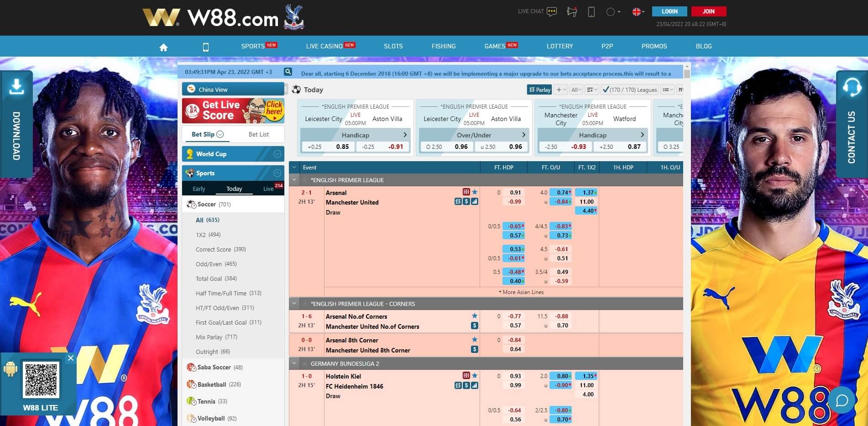Collapse the Bet Slip with its circle toggle
Viewport: 868px width, 426px height.
(x=220, y=134)
